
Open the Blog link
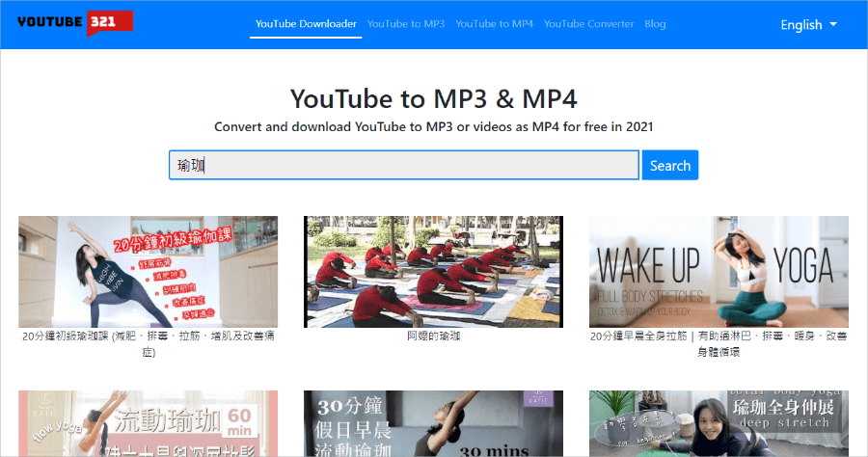tap(655, 24)
